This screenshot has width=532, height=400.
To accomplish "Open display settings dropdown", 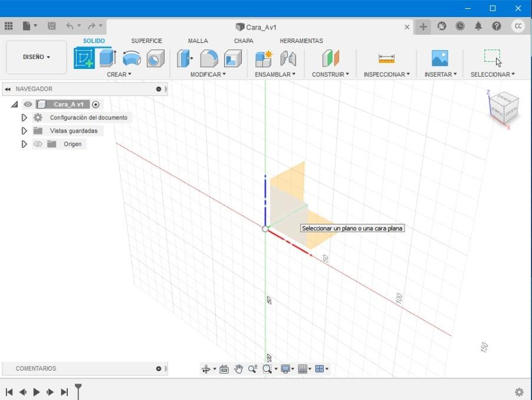I will (x=287, y=369).
